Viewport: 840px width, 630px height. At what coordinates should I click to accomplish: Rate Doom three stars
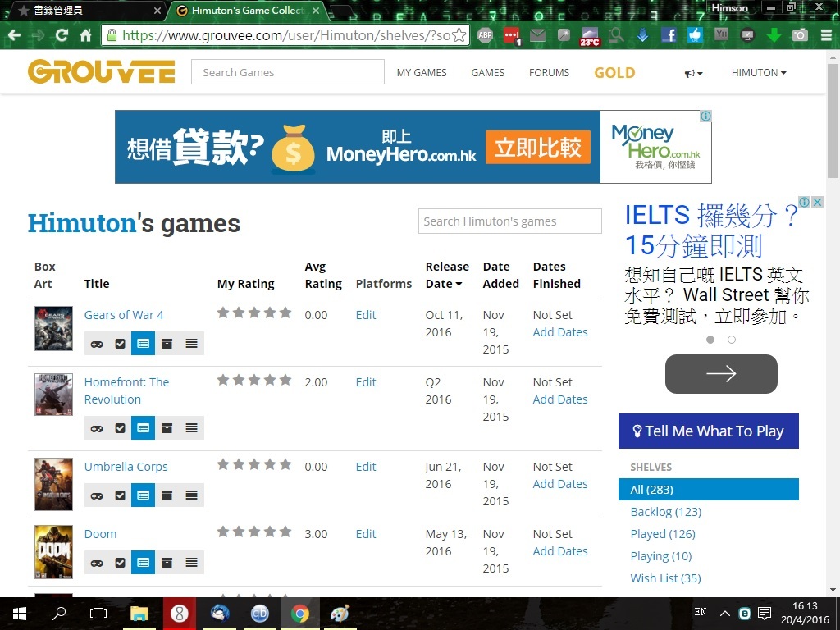point(254,532)
